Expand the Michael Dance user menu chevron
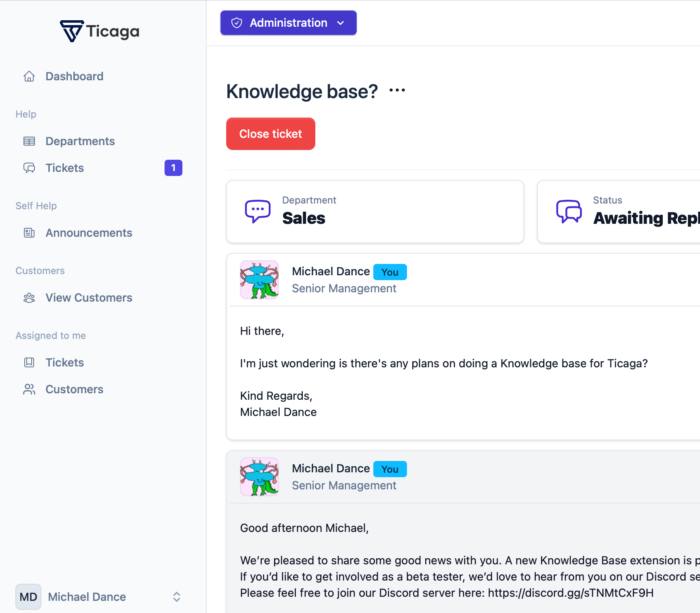 [x=177, y=597]
